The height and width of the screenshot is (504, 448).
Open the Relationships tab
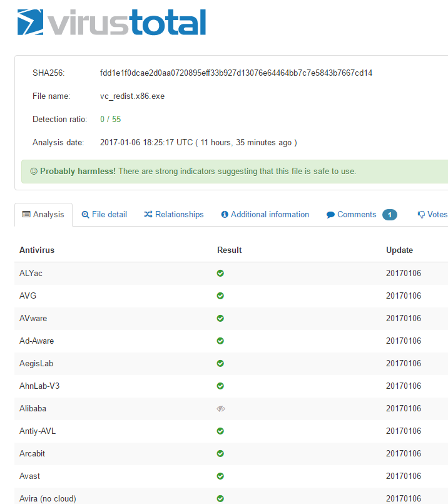click(174, 215)
